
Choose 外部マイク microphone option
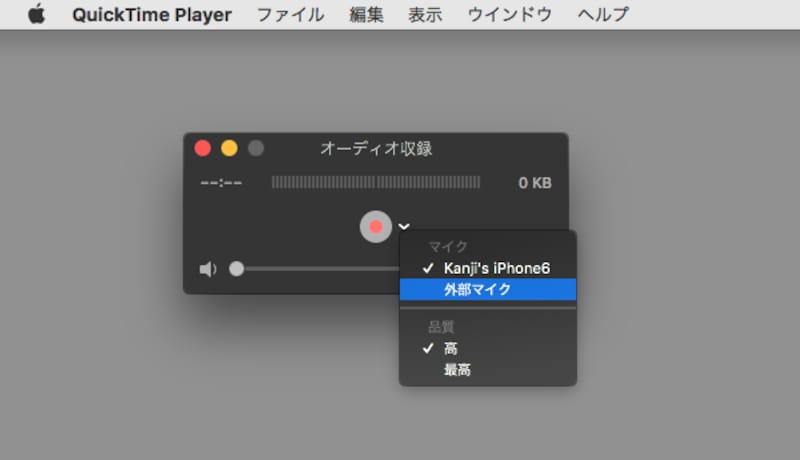[488, 290]
